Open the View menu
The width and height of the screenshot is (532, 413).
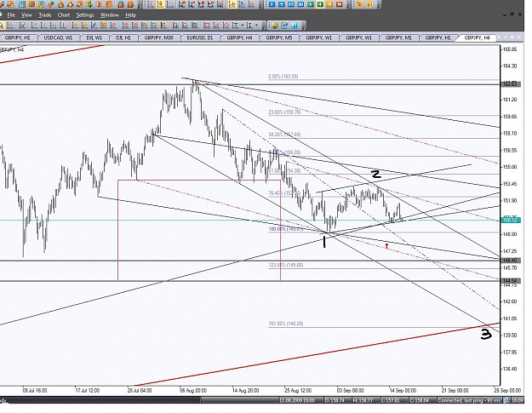[x=26, y=15]
